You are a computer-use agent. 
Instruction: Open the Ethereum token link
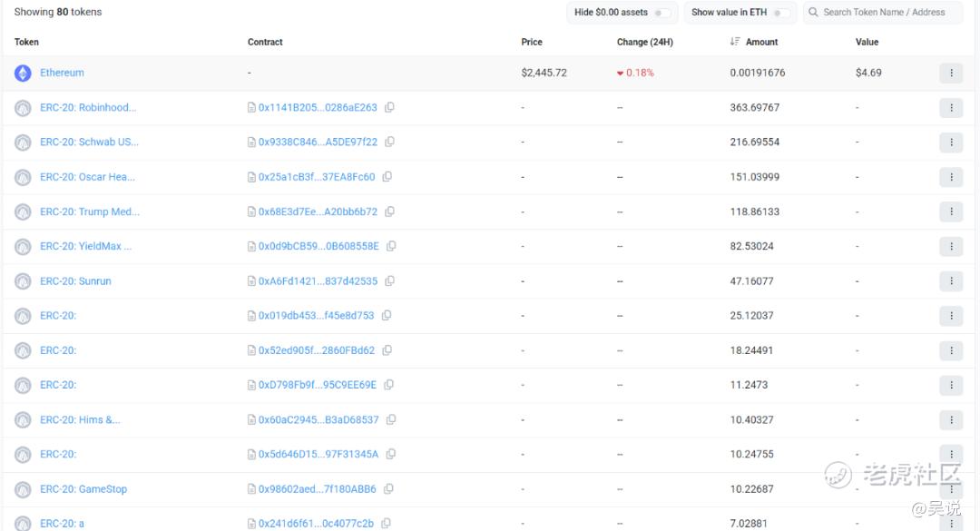tap(62, 73)
